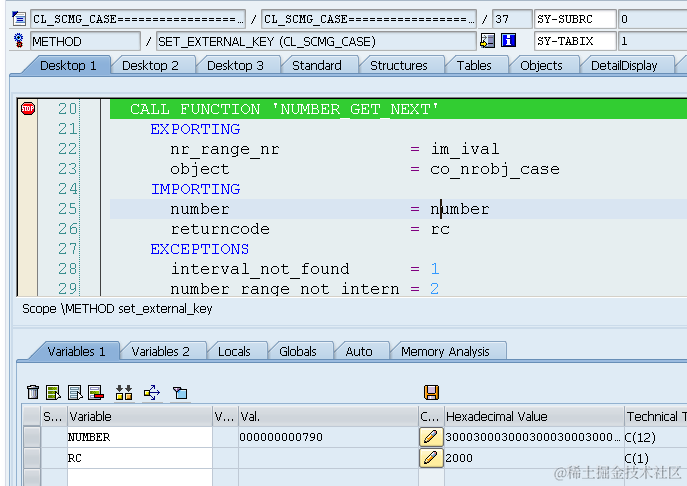Open the Desktop 3 tab
The height and width of the screenshot is (486, 687).
point(235,66)
